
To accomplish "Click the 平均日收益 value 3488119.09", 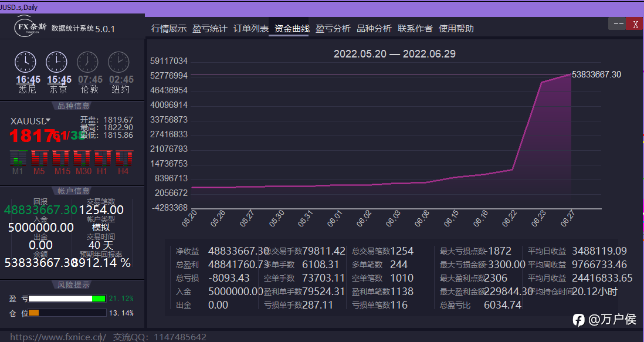I will pos(599,251).
